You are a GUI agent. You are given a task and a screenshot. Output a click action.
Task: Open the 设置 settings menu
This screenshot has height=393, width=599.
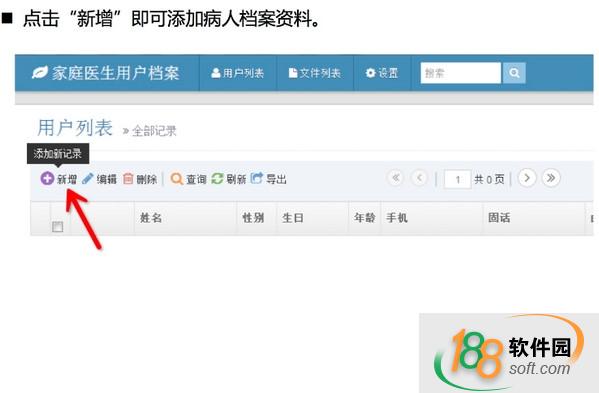point(382,73)
